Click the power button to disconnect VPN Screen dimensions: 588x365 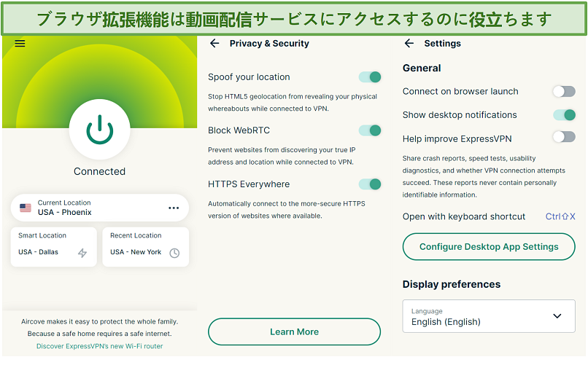100,130
